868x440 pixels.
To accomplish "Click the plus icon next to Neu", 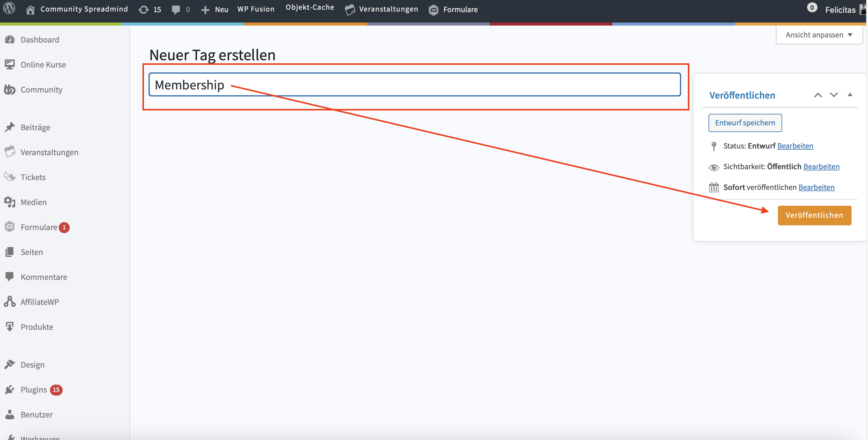I will [x=205, y=10].
